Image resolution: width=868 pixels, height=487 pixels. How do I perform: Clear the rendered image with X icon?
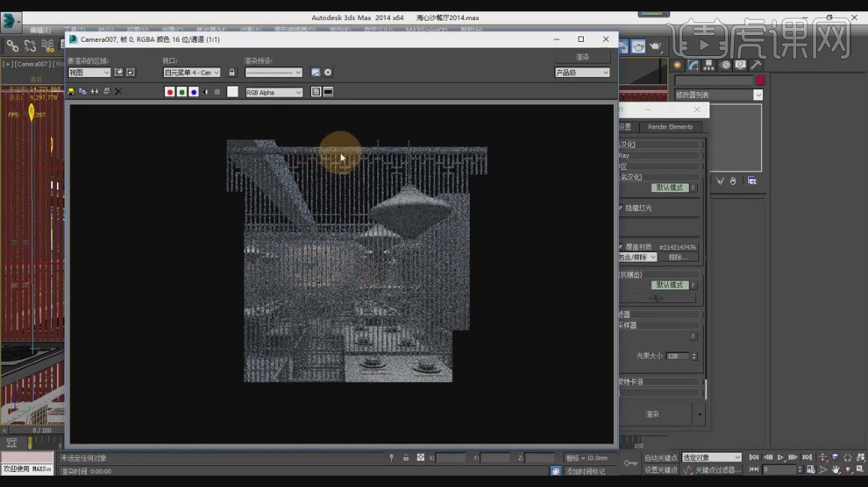pos(118,91)
